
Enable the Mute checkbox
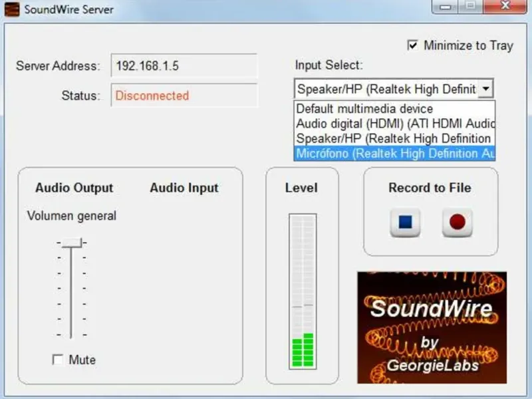pos(58,360)
